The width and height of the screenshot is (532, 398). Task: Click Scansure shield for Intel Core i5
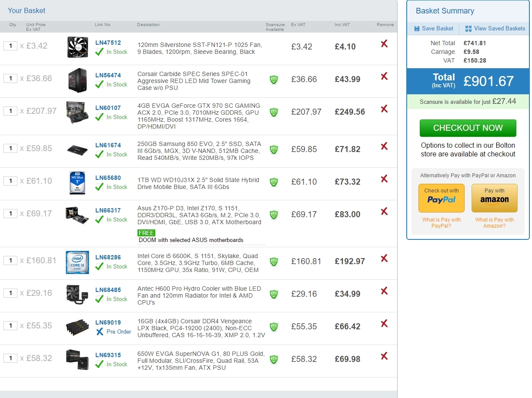click(274, 262)
